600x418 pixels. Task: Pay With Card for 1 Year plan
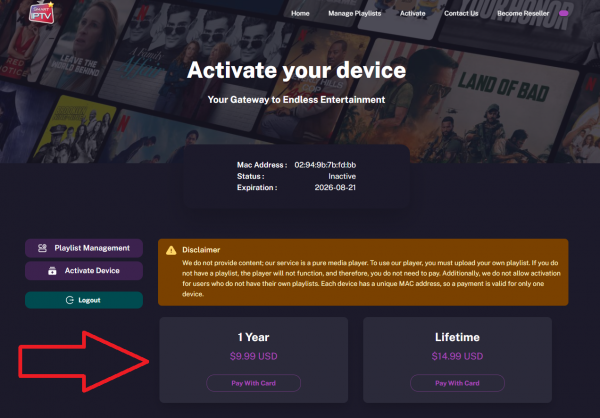[253, 383]
